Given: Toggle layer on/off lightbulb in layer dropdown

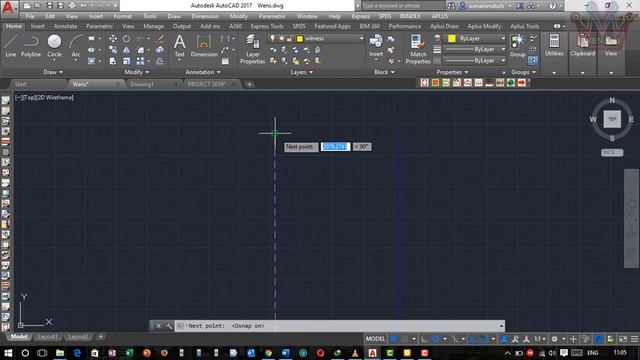Looking at the screenshot, I should [273, 38].
